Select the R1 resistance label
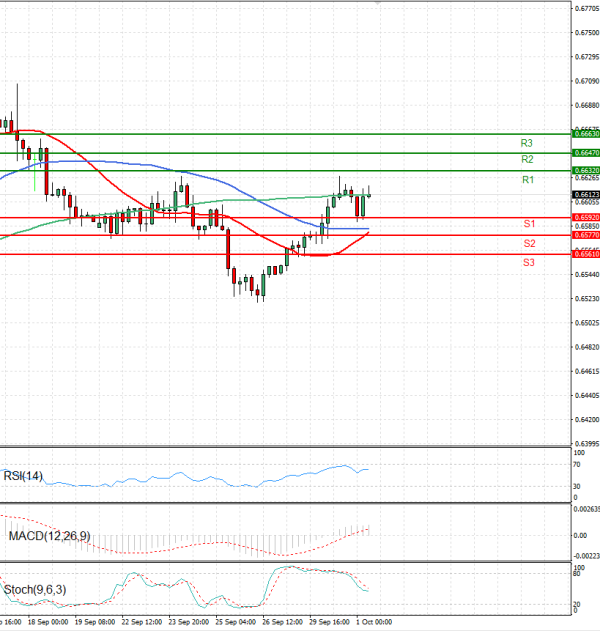 click(527, 180)
